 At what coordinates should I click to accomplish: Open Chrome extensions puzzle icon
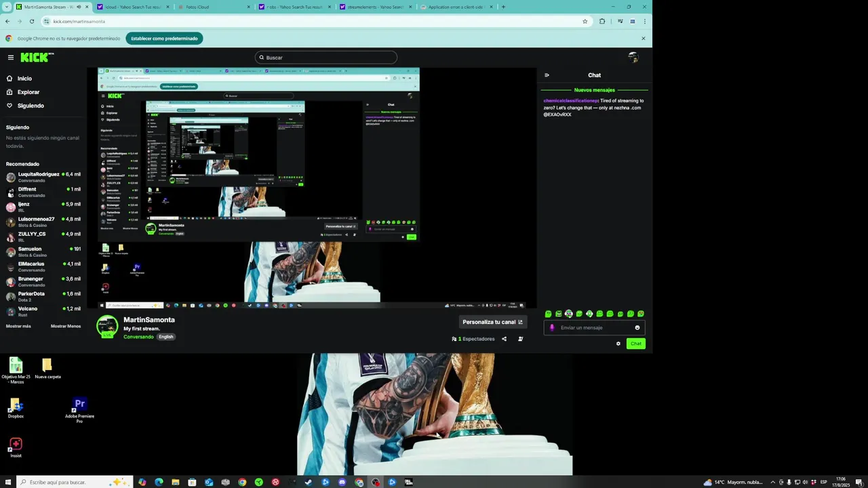(602, 21)
